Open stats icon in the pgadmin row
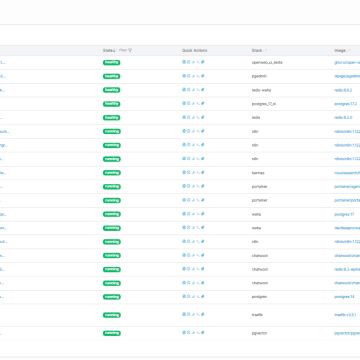Image resolution: width=360 pixels, height=360 pixels. (x=193, y=76)
